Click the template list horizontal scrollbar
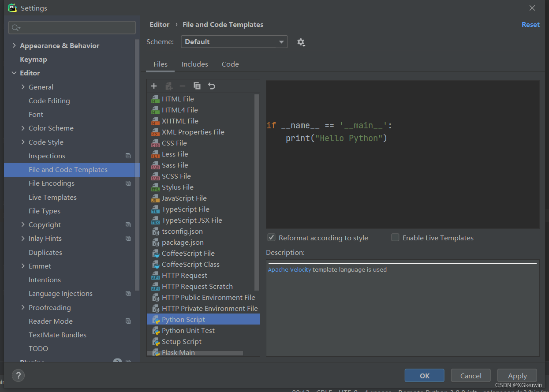 [195, 353]
